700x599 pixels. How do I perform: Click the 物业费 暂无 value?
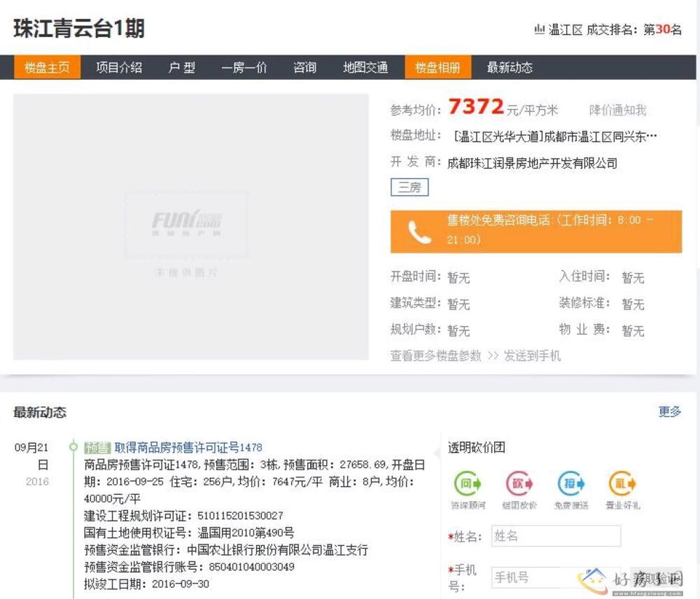coord(633,331)
